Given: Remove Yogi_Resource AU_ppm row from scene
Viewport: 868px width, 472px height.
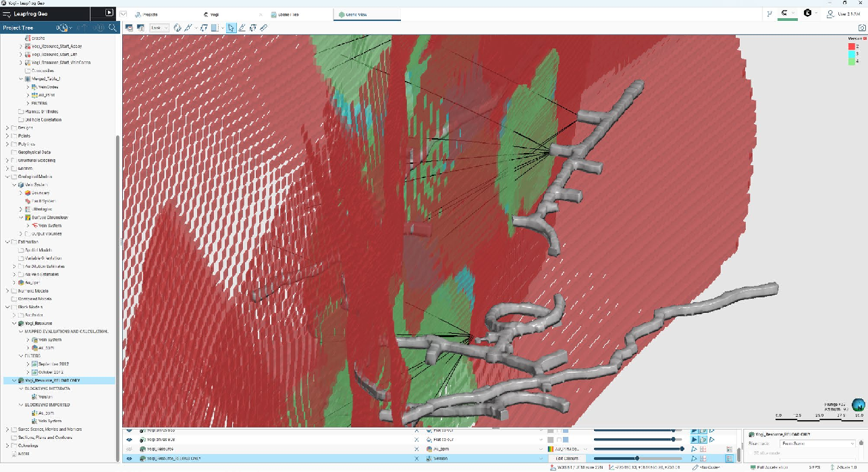Looking at the screenshot, I should click(x=416, y=449).
